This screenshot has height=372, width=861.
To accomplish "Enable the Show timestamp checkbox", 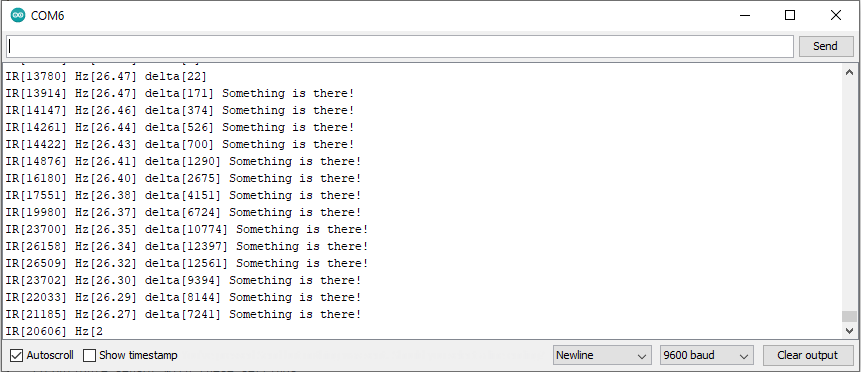I will point(90,356).
